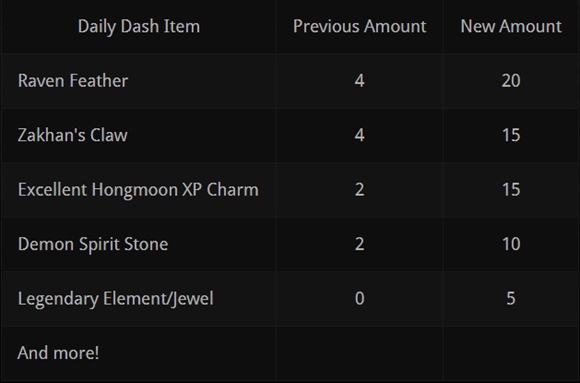Click Demon Spirit Stone previous amount 2
This screenshot has height=383, width=580.
coord(360,244)
